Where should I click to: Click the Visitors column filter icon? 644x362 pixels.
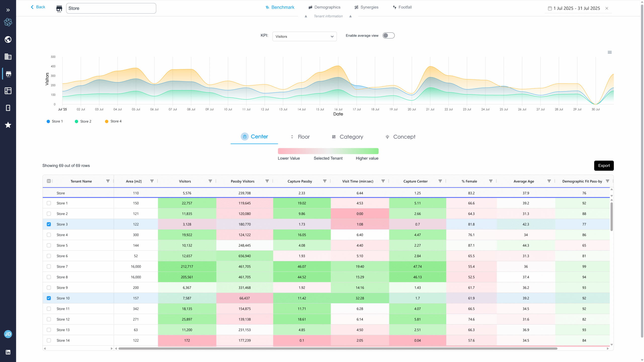tap(210, 181)
